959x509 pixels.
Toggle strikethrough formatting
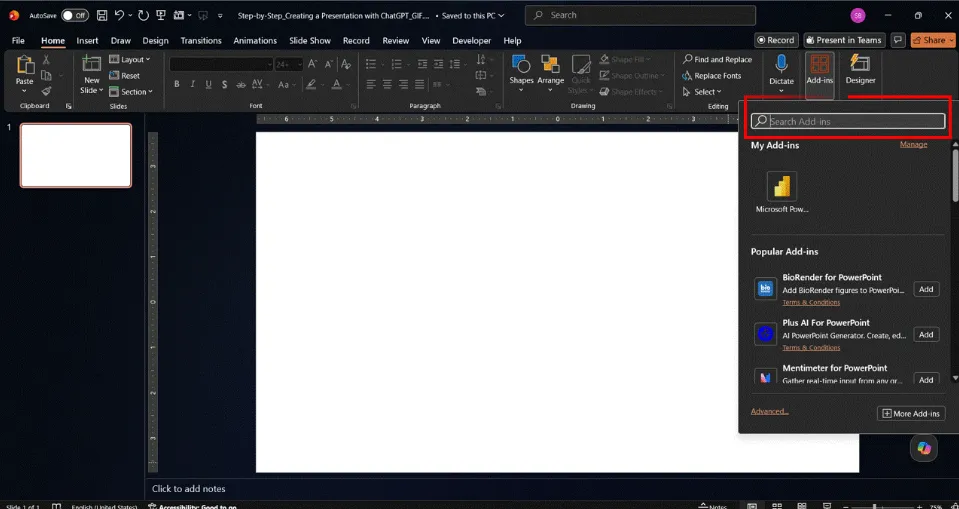click(x=241, y=84)
